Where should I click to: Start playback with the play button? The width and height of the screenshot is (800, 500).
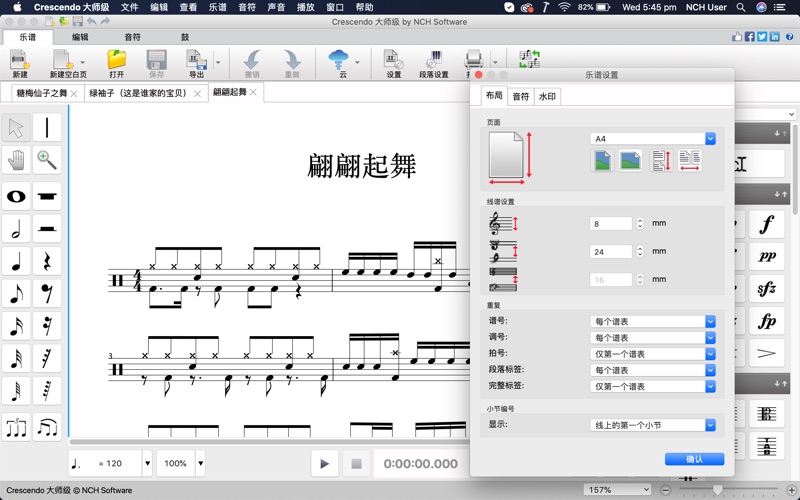coord(324,464)
